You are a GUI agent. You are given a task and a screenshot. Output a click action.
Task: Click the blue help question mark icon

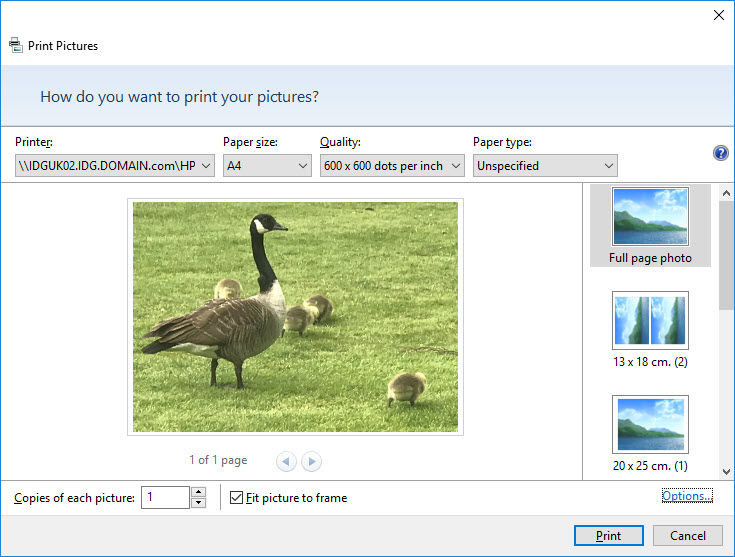click(x=720, y=153)
